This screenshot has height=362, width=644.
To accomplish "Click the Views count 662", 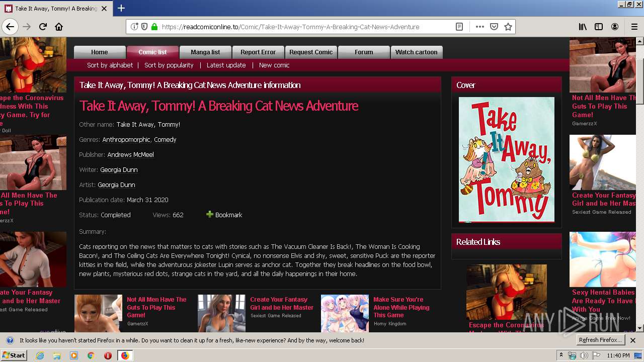I will click(x=178, y=215).
